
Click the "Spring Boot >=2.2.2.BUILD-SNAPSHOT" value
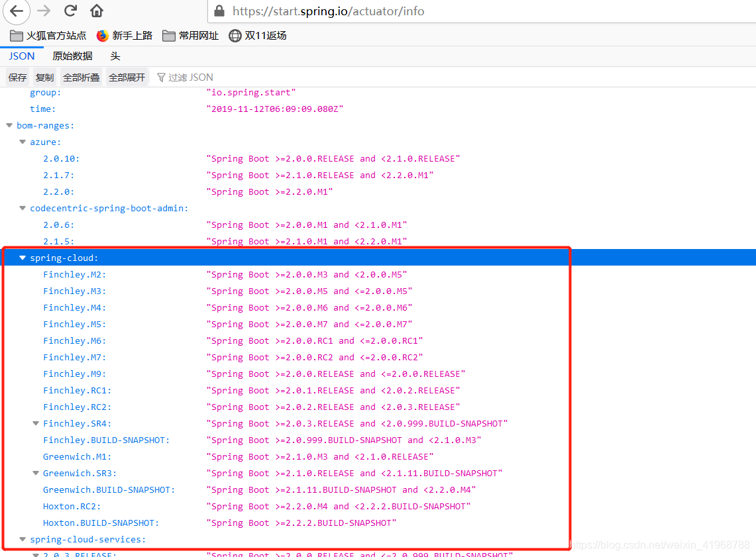coord(301,523)
